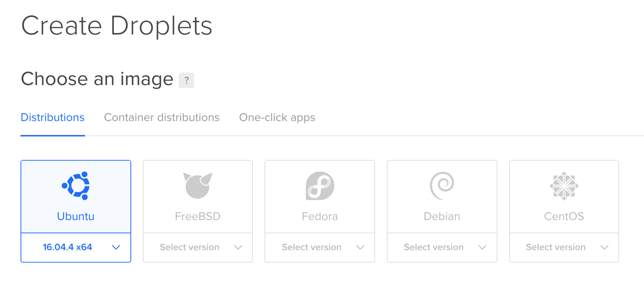Open the CentOS Select version dropdown
This screenshot has height=289, width=644.
coord(564,247)
